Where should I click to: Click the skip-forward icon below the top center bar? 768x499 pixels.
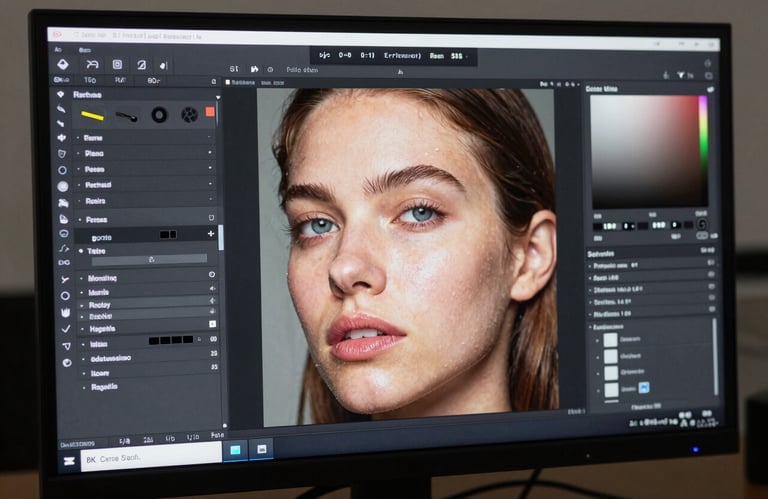click(x=254, y=70)
